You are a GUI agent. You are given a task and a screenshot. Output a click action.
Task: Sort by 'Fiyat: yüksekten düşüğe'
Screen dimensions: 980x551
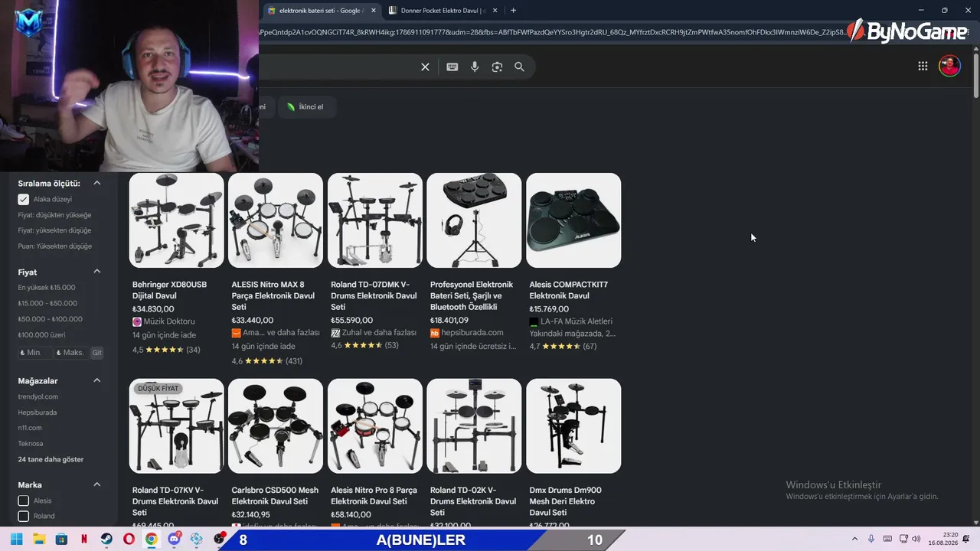54,230
